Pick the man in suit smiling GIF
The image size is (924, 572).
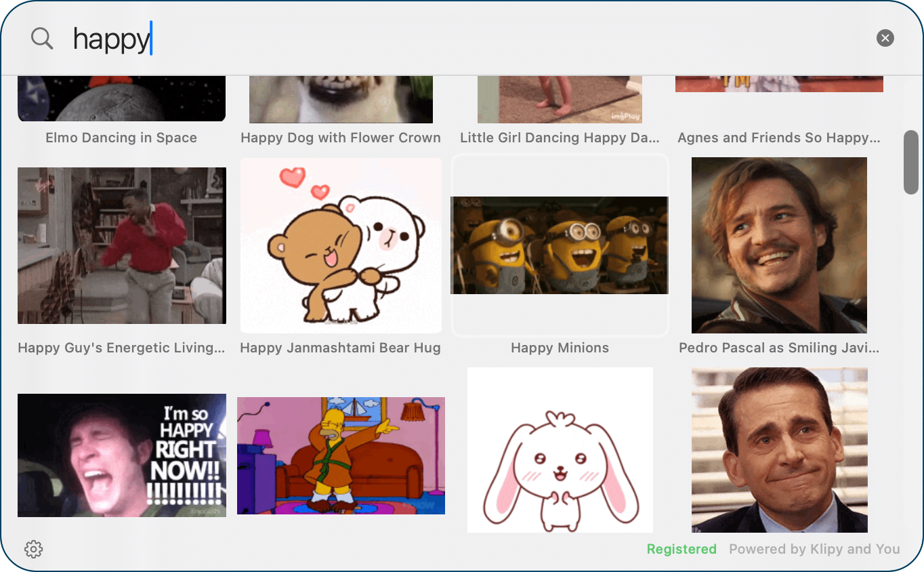pos(779,450)
